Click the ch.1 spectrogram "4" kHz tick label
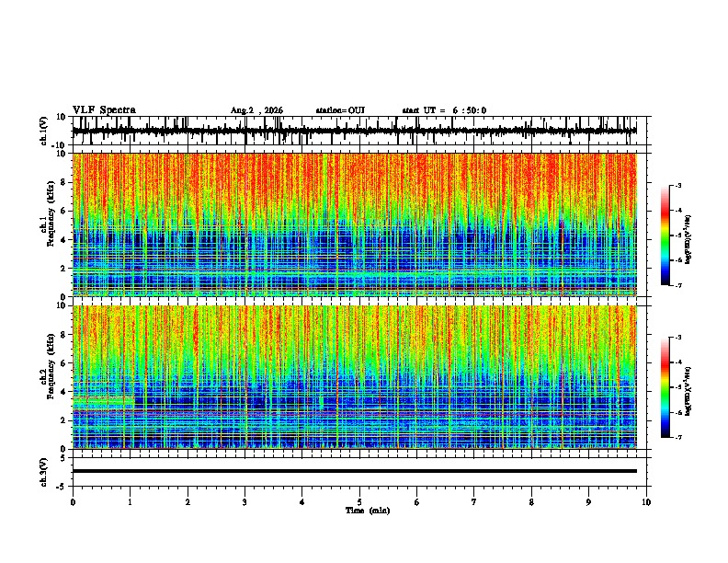Viewport: 728px width, 563px height. pos(63,240)
